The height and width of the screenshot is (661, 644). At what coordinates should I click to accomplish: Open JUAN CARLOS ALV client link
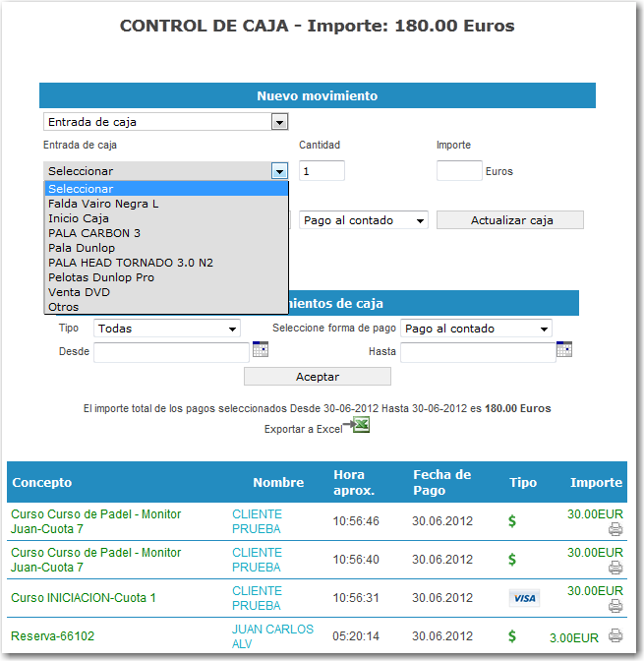[x=272, y=636]
